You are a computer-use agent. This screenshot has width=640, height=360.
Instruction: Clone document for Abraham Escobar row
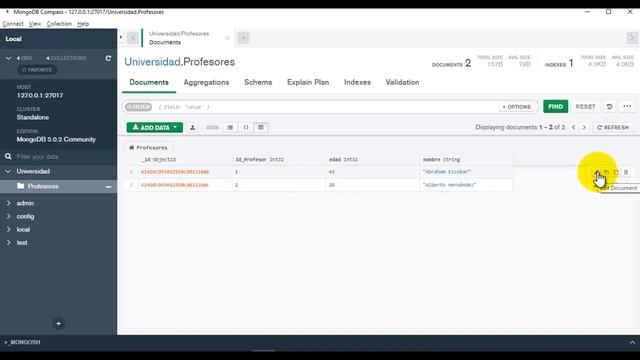click(616, 172)
